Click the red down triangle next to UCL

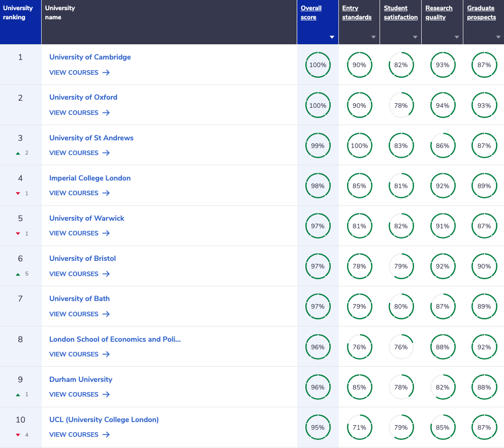(17, 434)
